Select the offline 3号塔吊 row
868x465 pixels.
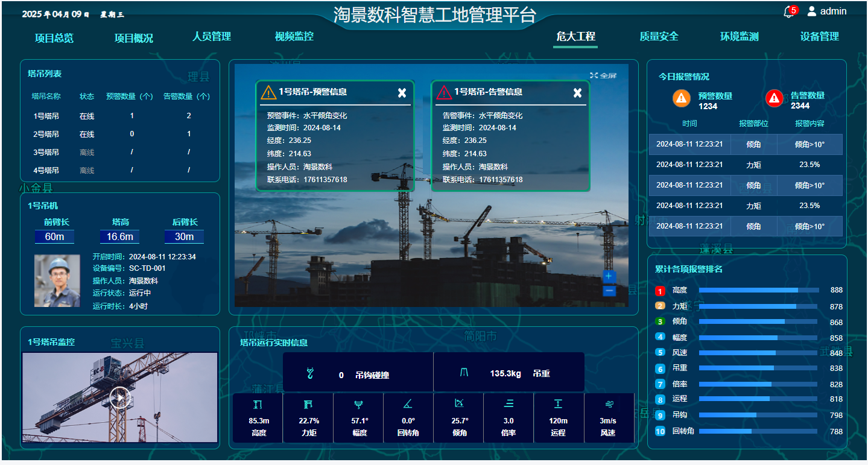point(120,152)
